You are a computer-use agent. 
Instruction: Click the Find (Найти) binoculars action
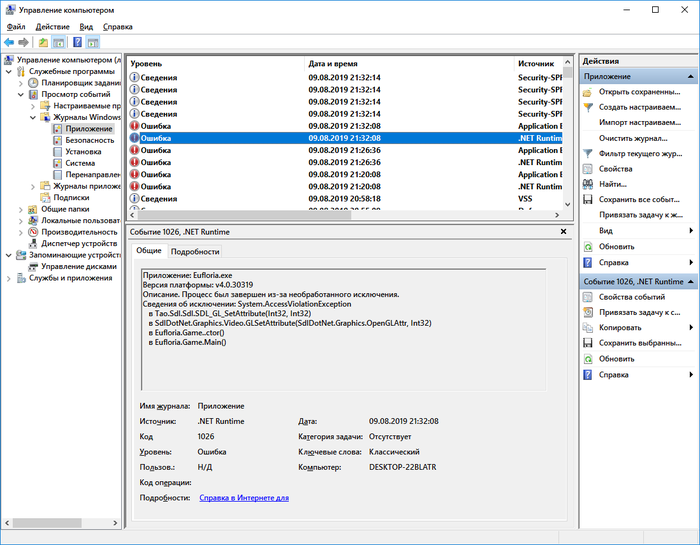[x=613, y=184]
